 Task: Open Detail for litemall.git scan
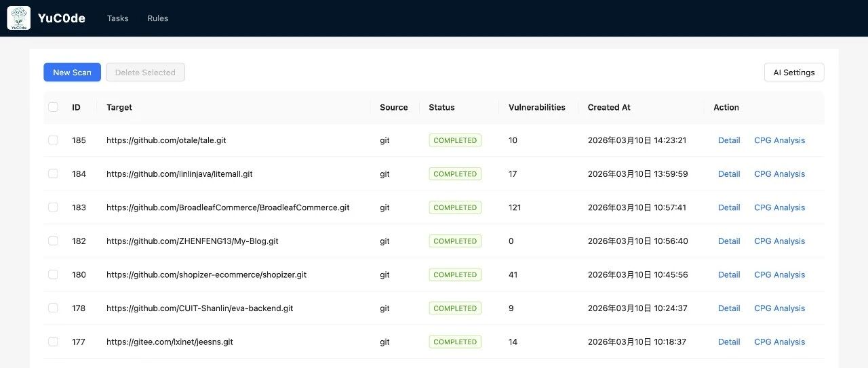click(729, 174)
